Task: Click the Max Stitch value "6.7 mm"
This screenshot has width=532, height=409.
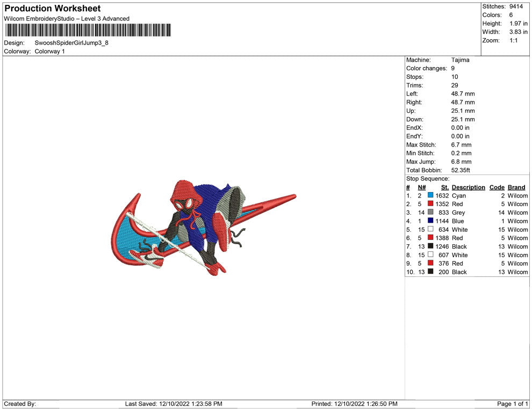Action: pos(462,145)
